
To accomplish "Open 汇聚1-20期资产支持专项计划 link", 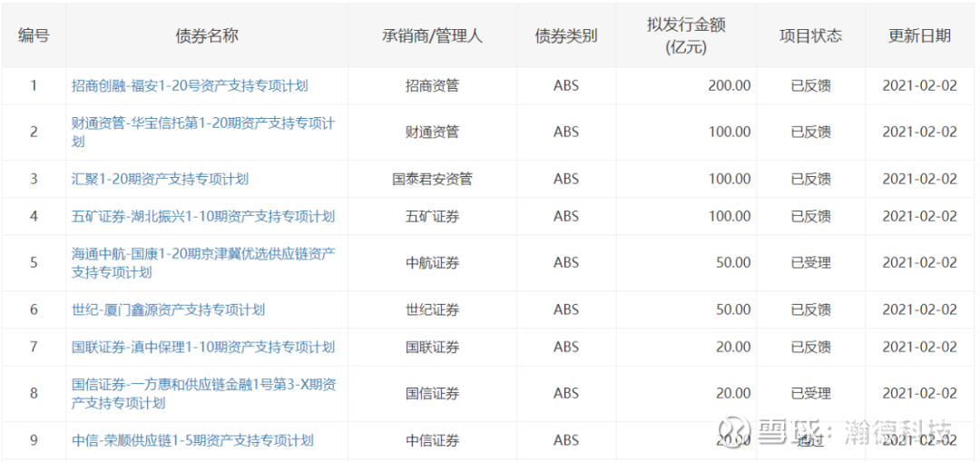I will 160,179.
